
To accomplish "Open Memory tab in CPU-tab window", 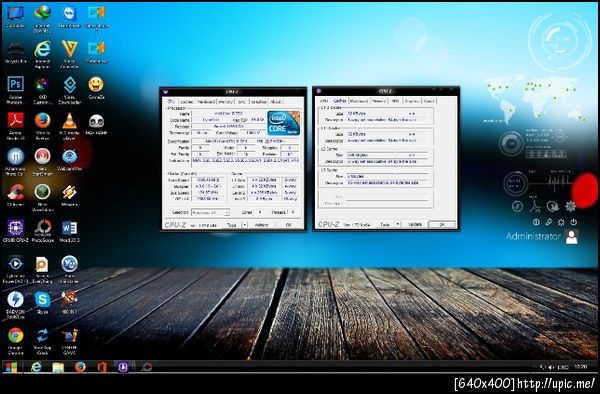I will [225, 102].
